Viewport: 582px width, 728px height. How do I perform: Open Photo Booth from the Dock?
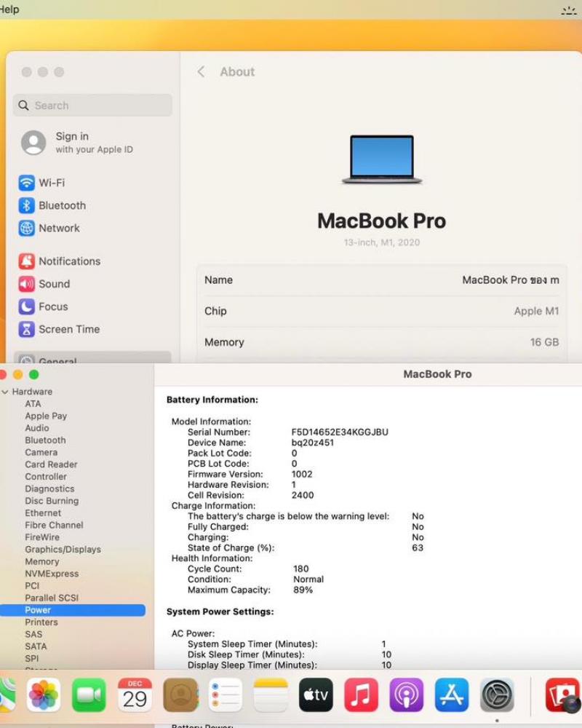pyautogui.click(x=562, y=695)
